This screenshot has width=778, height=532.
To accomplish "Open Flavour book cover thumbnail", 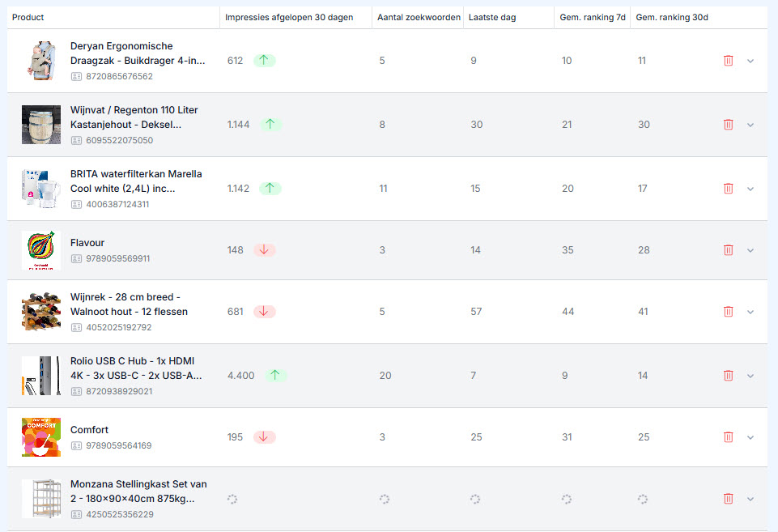I will [41, 250].
